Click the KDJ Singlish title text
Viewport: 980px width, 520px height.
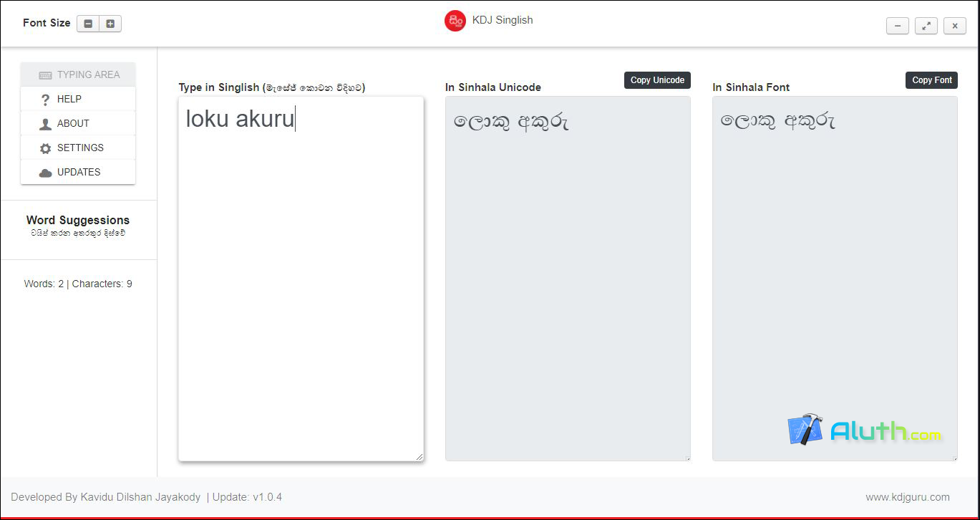click(x=503, y=20)
